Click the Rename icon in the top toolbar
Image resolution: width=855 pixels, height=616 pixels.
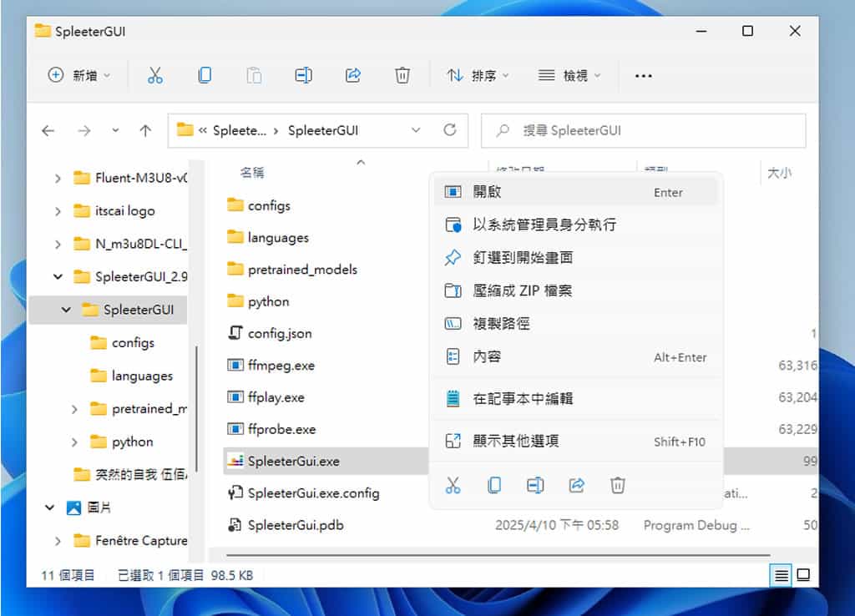coord(303,75)
